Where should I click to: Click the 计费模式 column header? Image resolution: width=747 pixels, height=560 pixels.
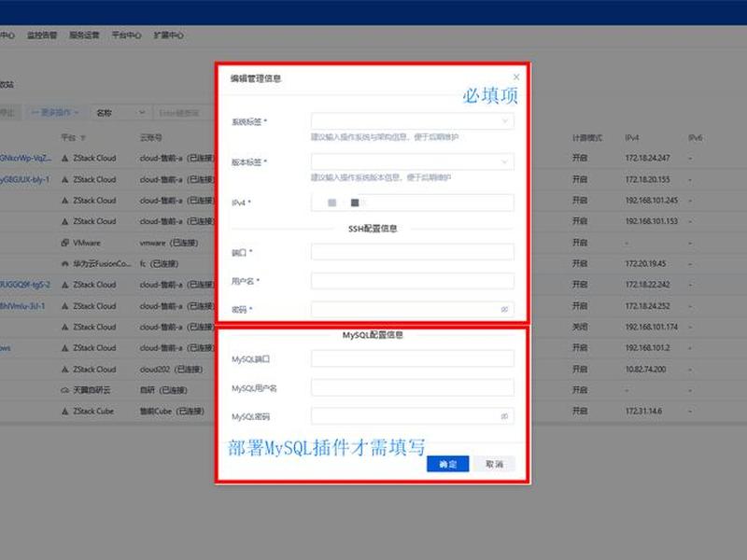coord(587,137)
